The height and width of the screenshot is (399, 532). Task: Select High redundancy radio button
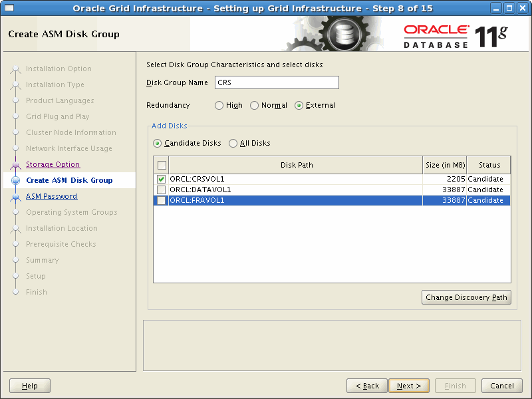(x=219, y=106)
